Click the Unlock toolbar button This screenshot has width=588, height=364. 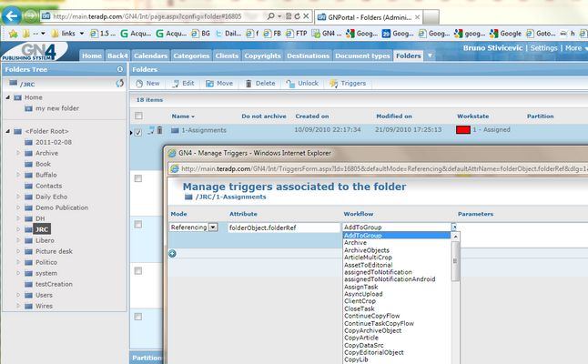tap(302, 83)
